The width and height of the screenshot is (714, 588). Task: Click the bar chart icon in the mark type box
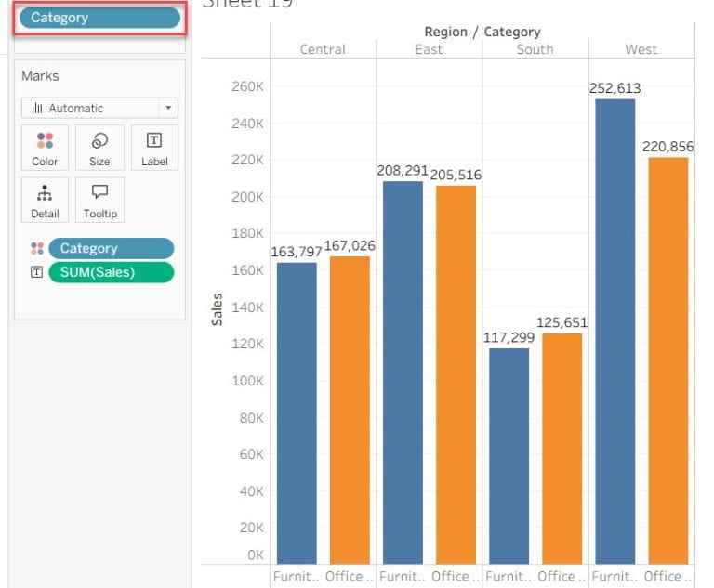37,109
